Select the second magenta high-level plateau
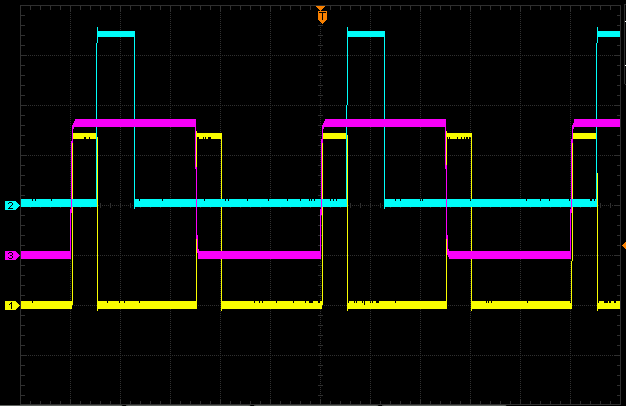 coord(385,123)
